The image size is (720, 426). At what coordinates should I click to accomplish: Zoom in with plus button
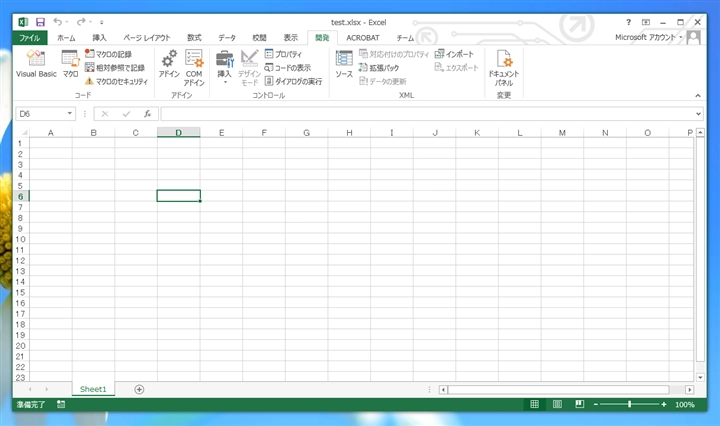coord(664,404)
